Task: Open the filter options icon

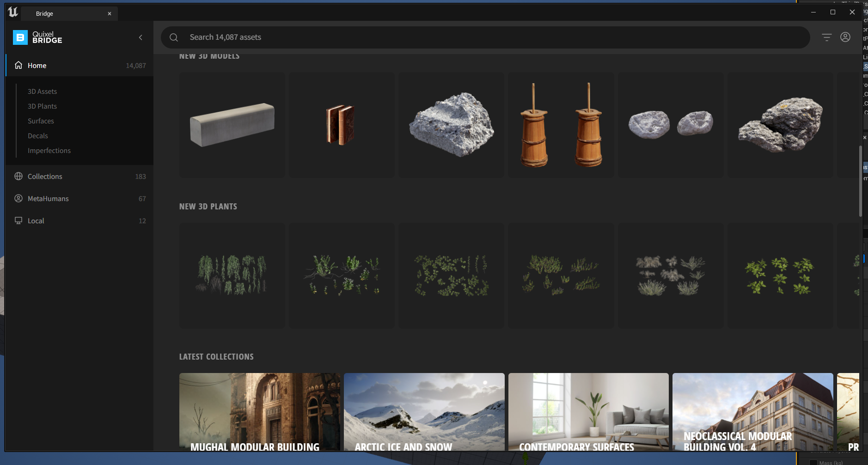Action: tap(826, 37)
